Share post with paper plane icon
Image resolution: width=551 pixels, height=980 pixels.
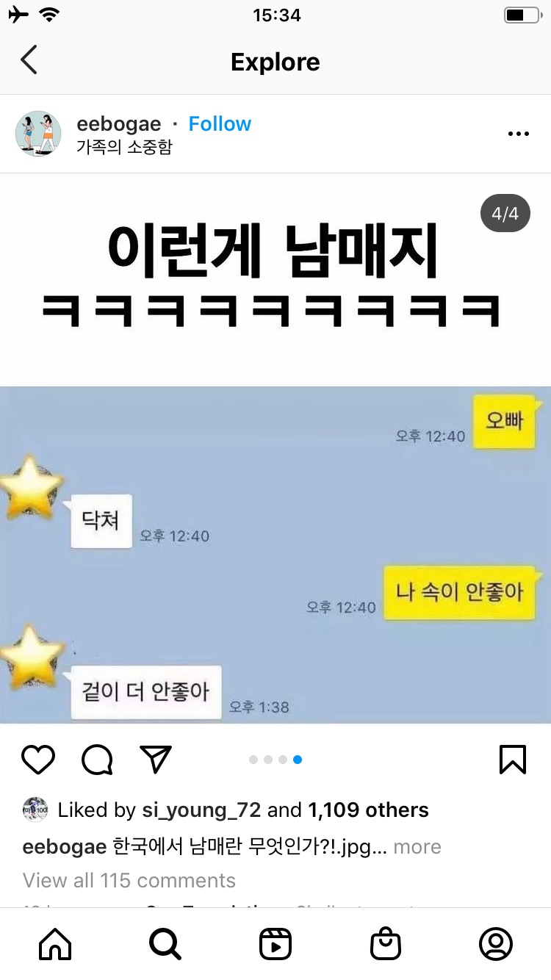click(x=156, y=760)
